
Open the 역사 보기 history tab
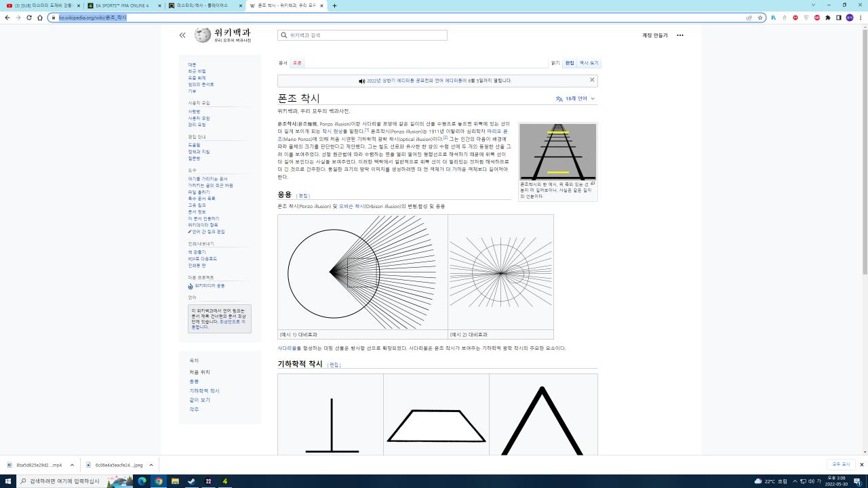tap(589, 63)
